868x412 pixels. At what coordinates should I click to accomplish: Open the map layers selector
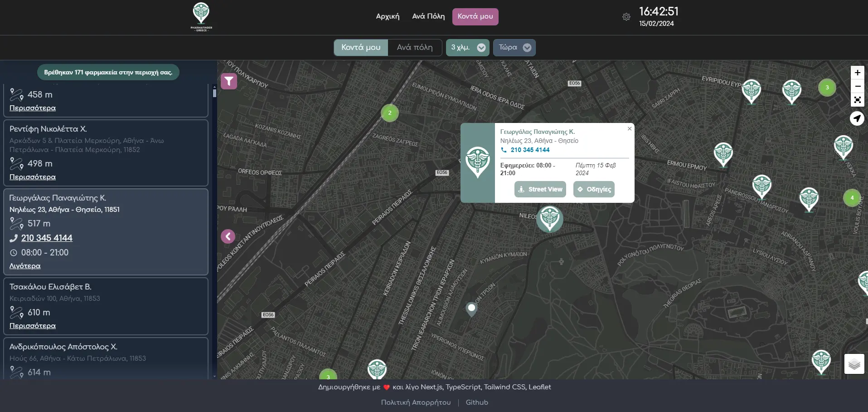point(854,364)
